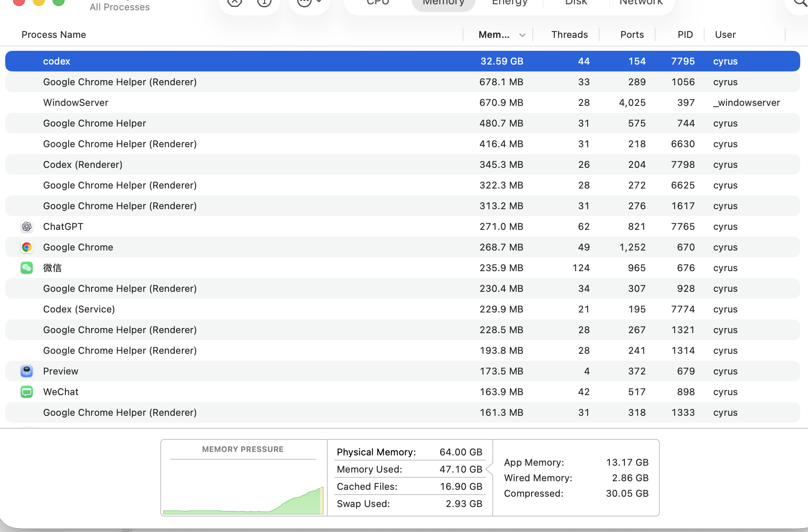Select Chrome Helper (Renderer) with PID 1314
Viewport: 808px width, 532px height.
click(403, 350)
